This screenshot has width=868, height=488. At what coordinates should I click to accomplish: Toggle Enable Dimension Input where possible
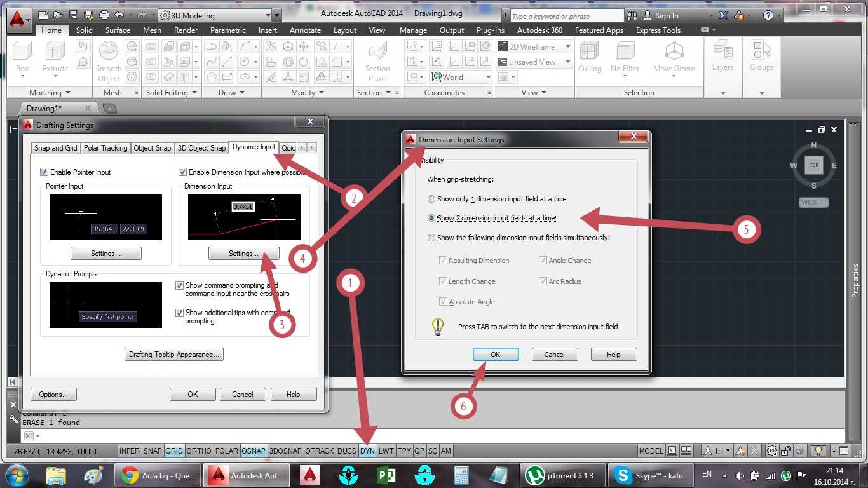182,172
